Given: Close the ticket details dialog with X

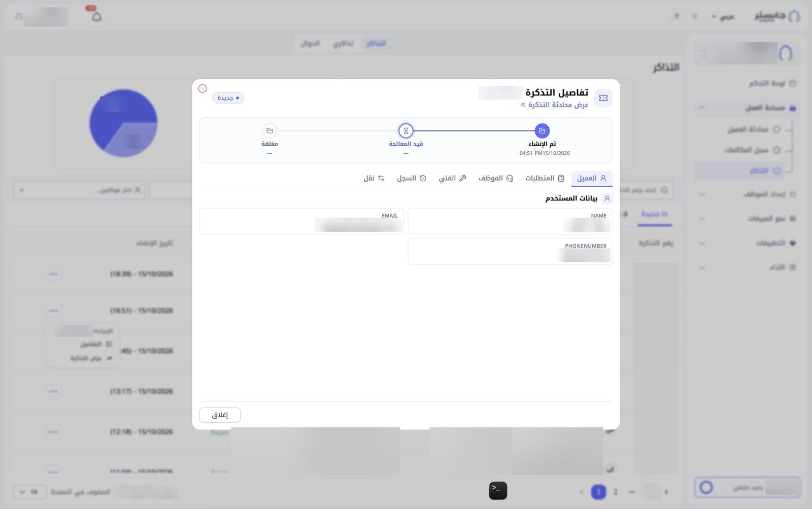Looking at the screenshot, I should pos(202,88).
